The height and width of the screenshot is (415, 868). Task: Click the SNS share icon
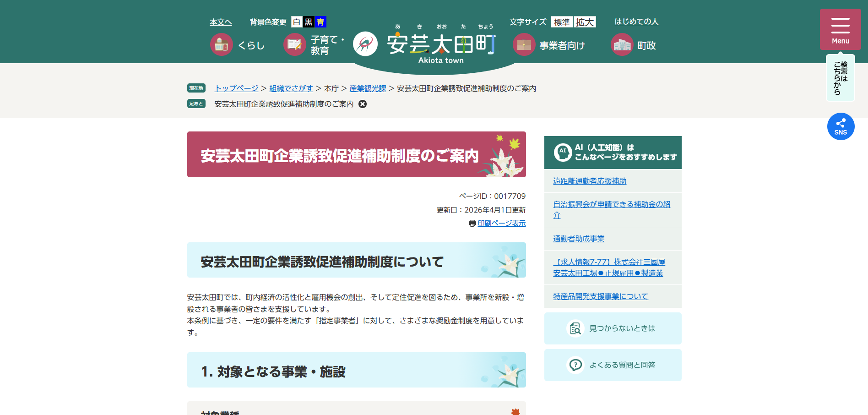click(x=841, y=126)
